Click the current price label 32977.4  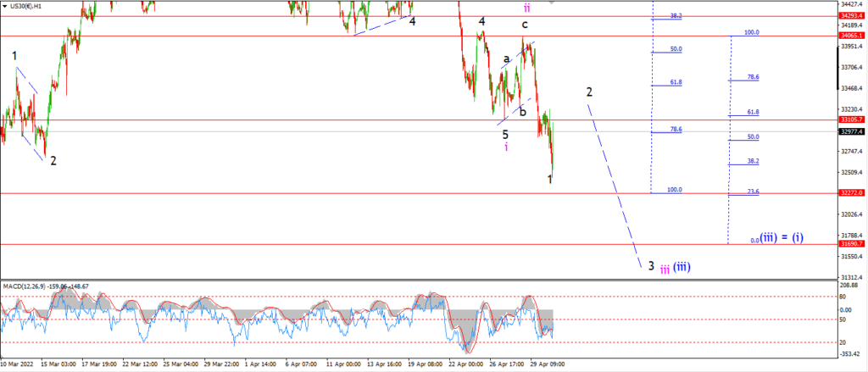pyautogui.click(x=853, y=131)
